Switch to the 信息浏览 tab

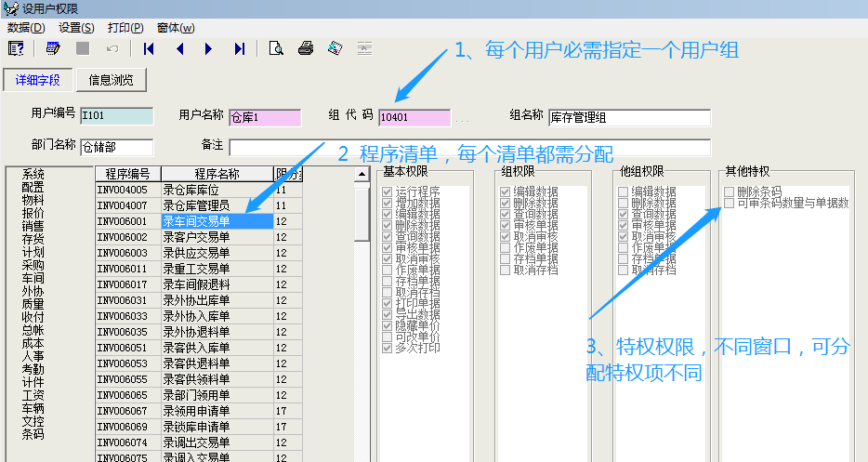111,80
